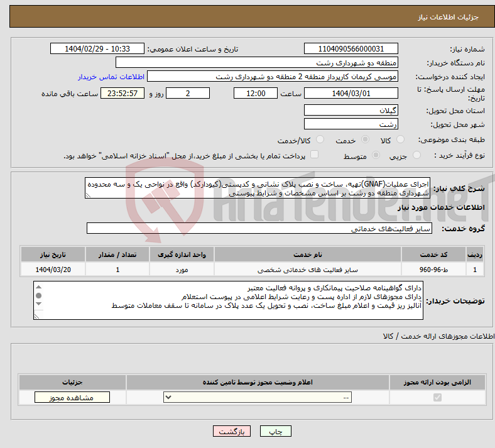Click the general need description textarea

point(258,188)
